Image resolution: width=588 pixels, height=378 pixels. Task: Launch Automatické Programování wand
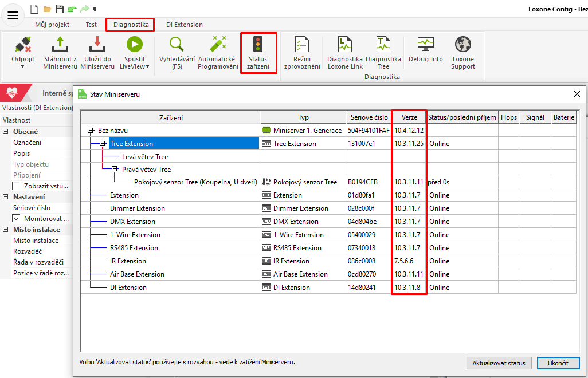point(218,45)
